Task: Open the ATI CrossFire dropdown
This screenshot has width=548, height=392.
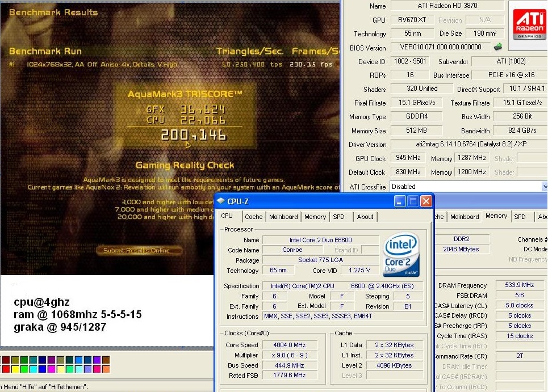Action: click(x=545, y=187)
